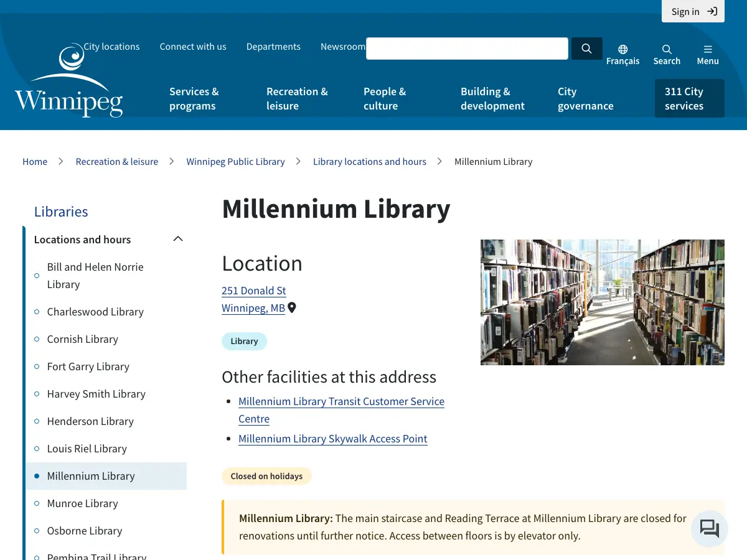747x560 pixels.
Task: Open Connect with us link
Action: pyautogui.click(x=193, y=47)
